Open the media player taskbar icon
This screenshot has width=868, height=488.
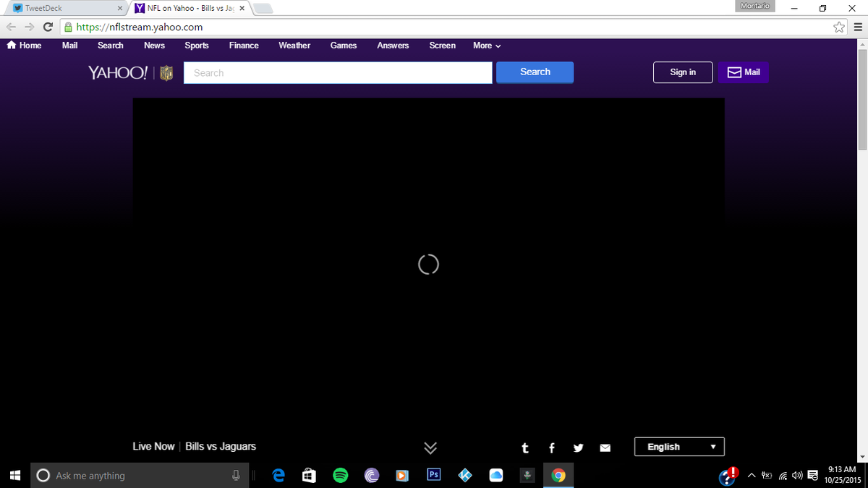[402, 475]
